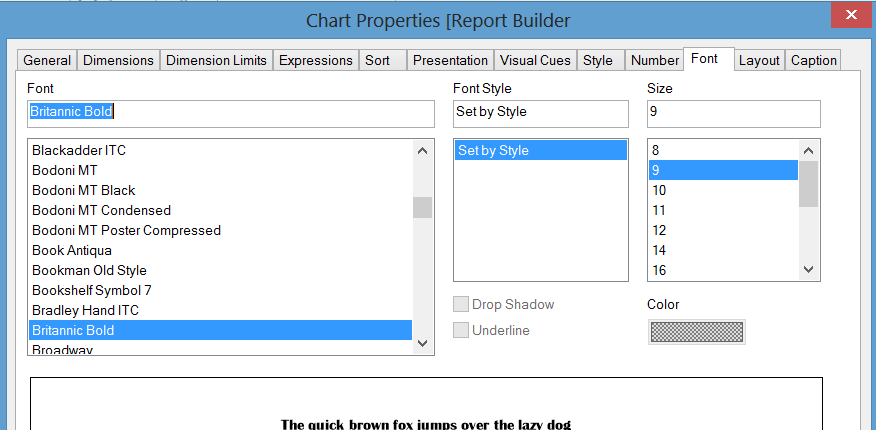This screenshot has height=430, width=876.
Task: Enable the Drop Shadow checkbox
Action: [x=461, y=304]
